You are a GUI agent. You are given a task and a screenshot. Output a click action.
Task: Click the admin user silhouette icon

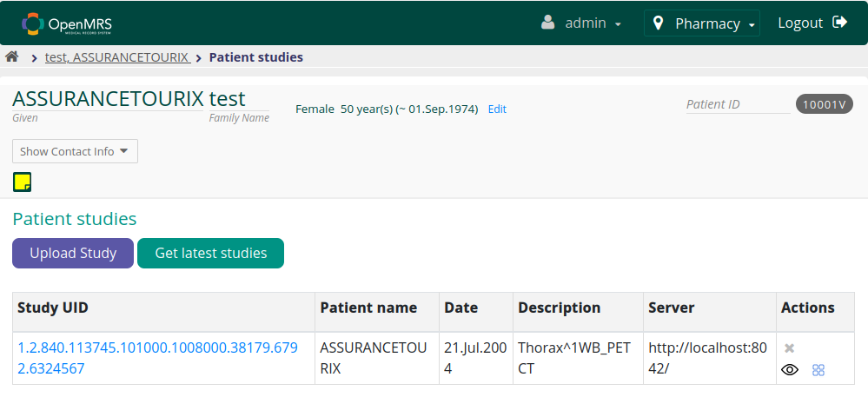click(x=548, y=23)
